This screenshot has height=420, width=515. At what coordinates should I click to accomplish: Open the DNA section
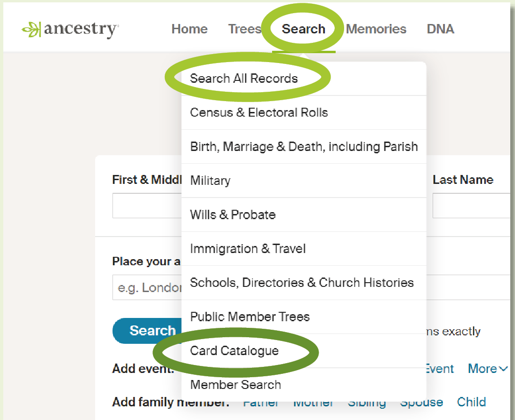coord(440,29)
